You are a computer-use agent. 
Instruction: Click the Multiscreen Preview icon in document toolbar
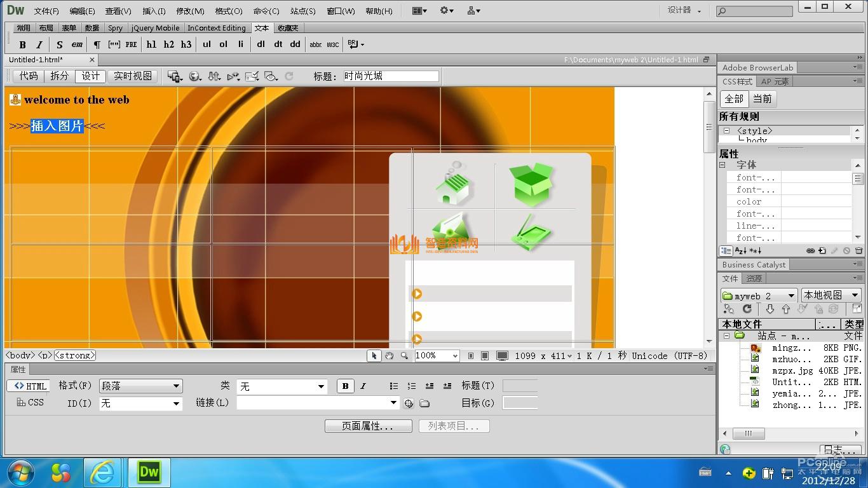pyautogui.click(x=174, y=76)
